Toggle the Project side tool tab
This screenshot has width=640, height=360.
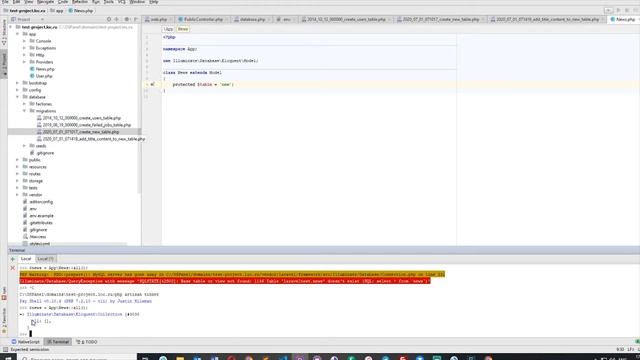pos(4,64)
